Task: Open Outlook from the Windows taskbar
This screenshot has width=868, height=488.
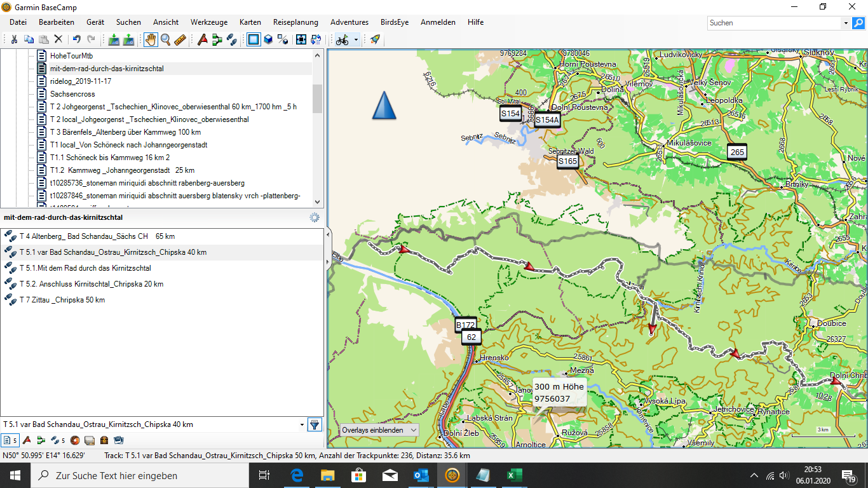Action: [x=421, y=475]
